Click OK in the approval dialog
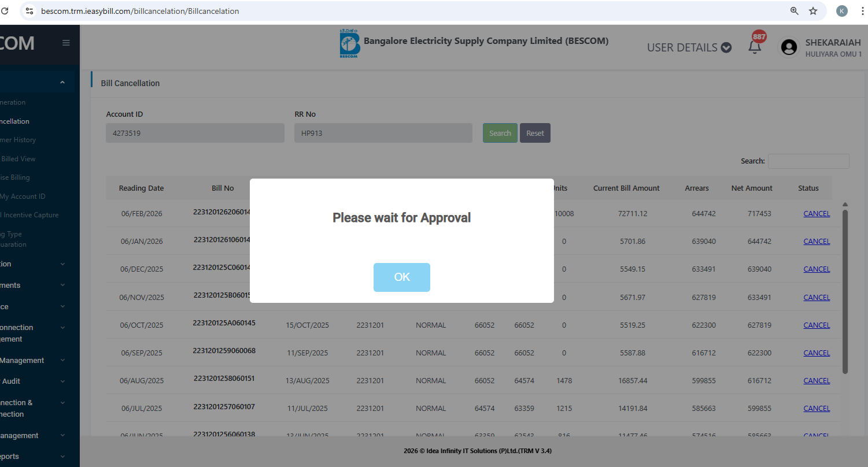The height and width of the screenshot is (467, 868). coord(401,277)
